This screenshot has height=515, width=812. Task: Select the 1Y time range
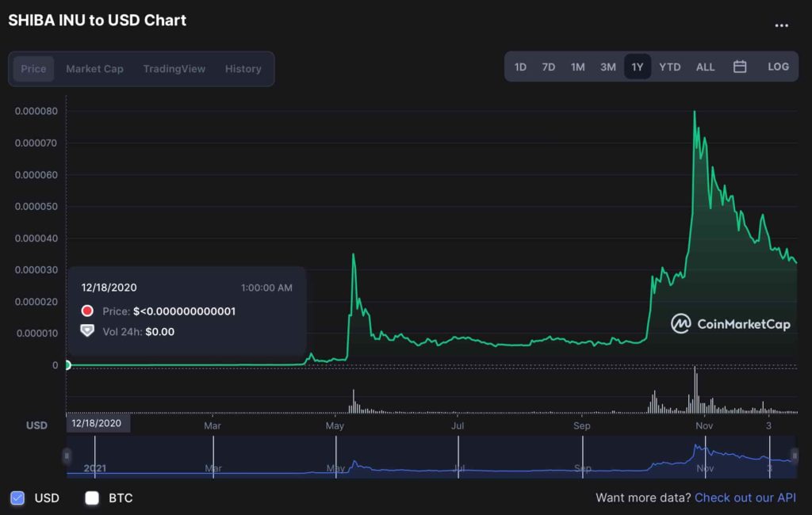point(638,67)
